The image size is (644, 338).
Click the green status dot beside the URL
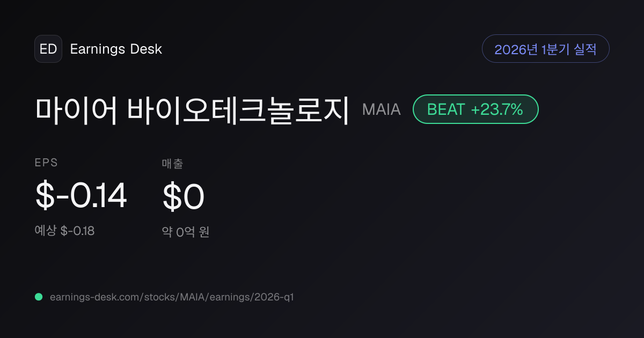[x=39, y=297]
